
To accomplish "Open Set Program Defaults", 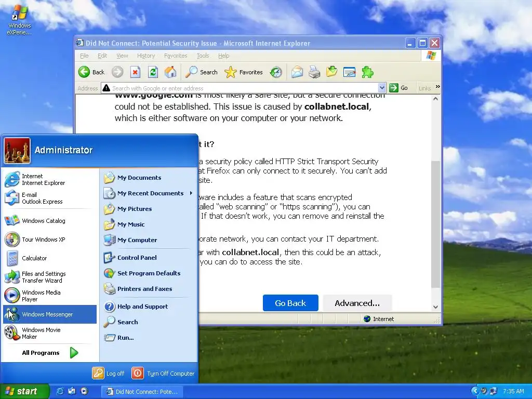I will pyautogui.click(x=148, y=273).
